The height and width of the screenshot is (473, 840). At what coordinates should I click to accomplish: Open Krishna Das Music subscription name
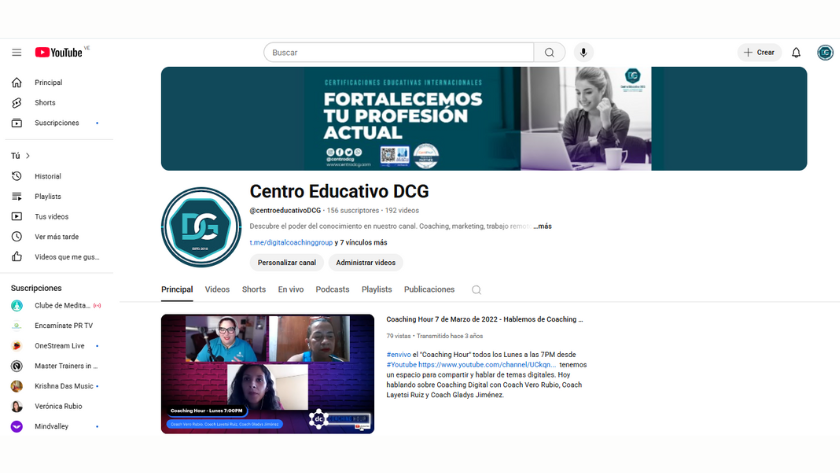pos(64,386)
